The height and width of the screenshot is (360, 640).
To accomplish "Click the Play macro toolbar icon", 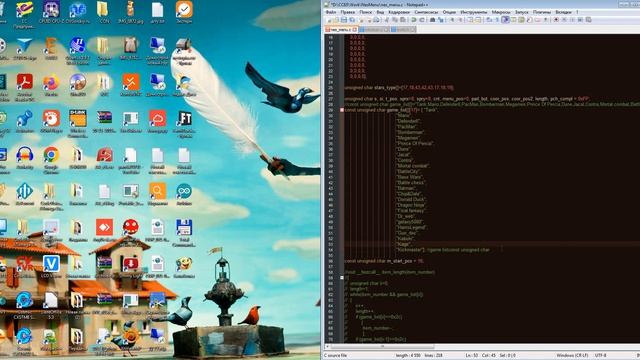I will point(572,20).
